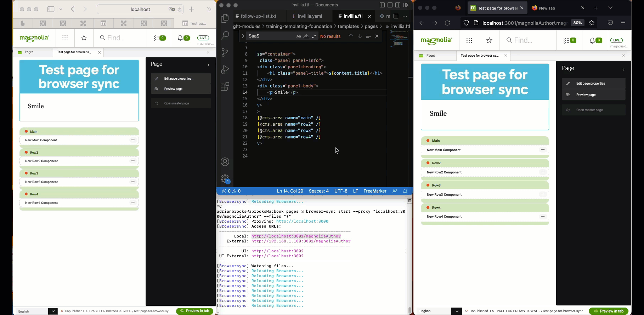Open Safari tab group dropdown
Image resolution: width=644 pixels, height=315 pixels.
[61, 9]
